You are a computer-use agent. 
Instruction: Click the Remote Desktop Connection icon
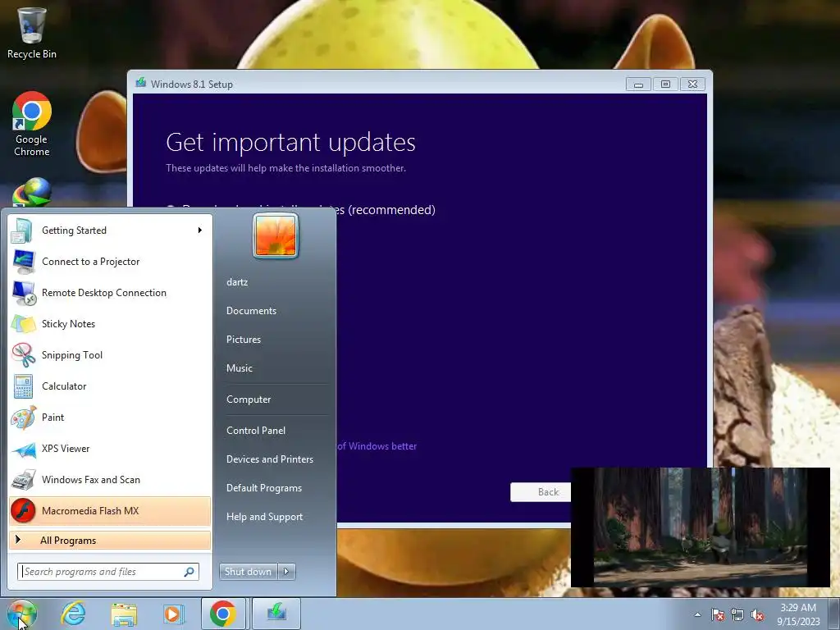(x=24, y=293)
